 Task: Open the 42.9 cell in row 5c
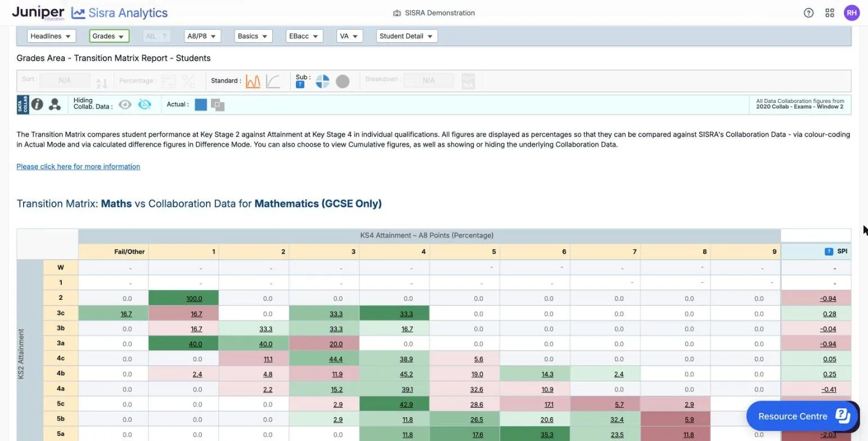(406, 404)
